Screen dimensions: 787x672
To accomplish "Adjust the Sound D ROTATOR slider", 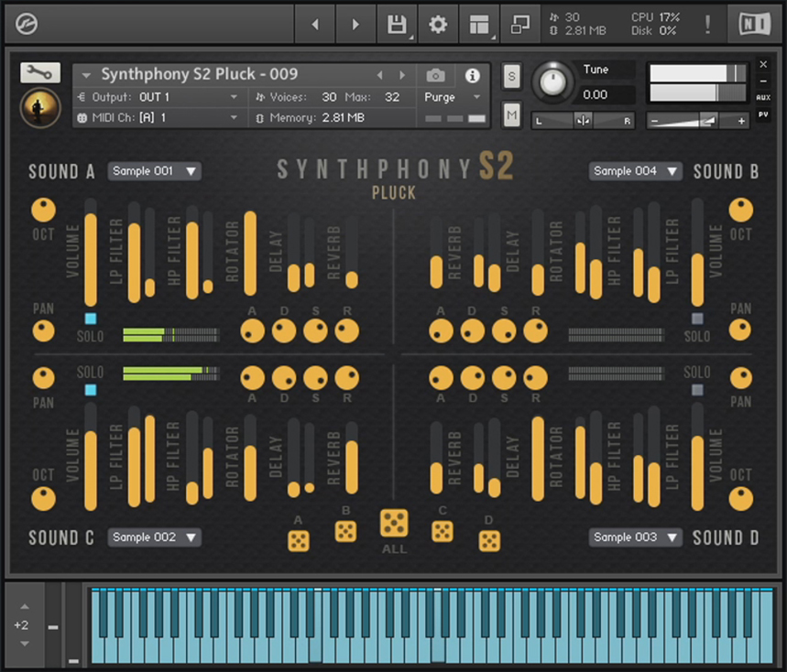I will (538, 459).
